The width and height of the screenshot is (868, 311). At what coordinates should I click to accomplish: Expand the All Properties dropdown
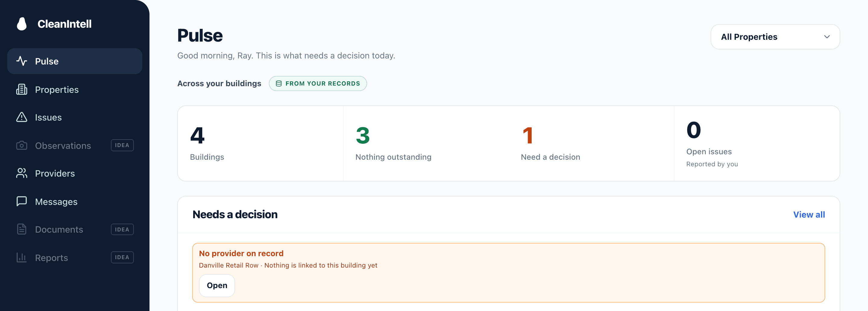click(775, 37)
